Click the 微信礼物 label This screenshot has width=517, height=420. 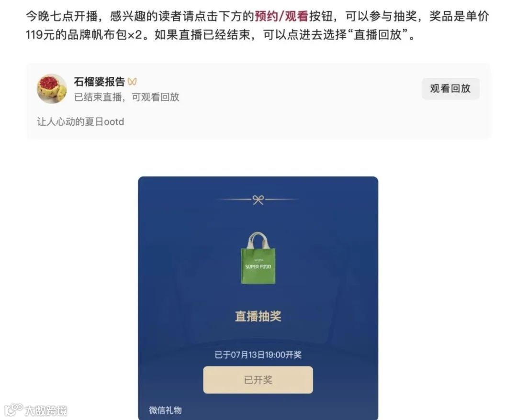click(165, 410)
